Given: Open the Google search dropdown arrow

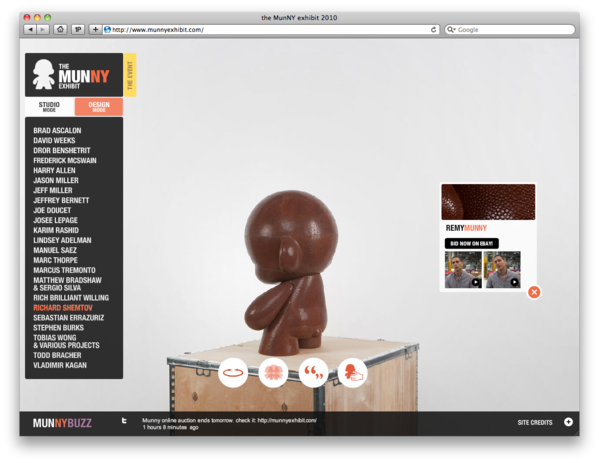Looking at the screenshot, I should pos(452,29).
